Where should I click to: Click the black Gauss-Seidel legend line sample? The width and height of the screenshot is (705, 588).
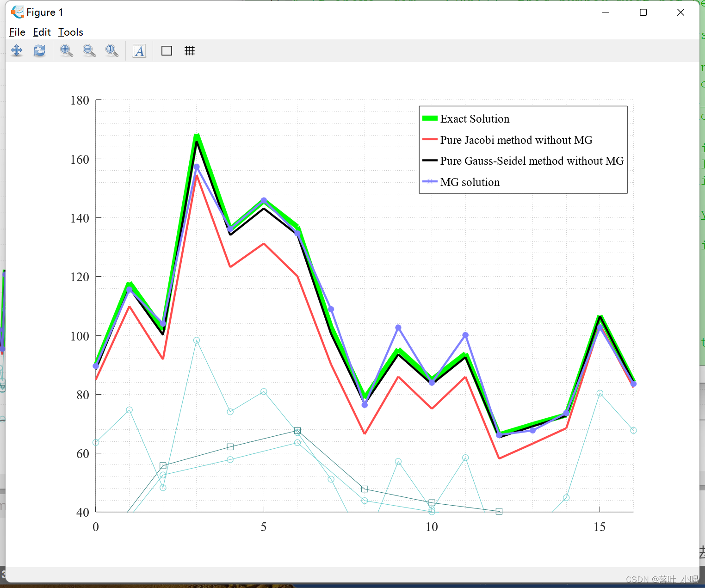[x=430, y=161]
